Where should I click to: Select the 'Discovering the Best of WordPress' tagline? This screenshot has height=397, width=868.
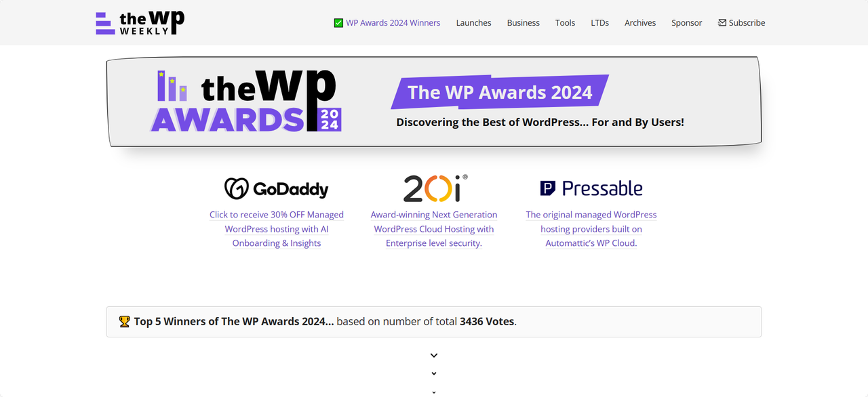tap(540, 122)
